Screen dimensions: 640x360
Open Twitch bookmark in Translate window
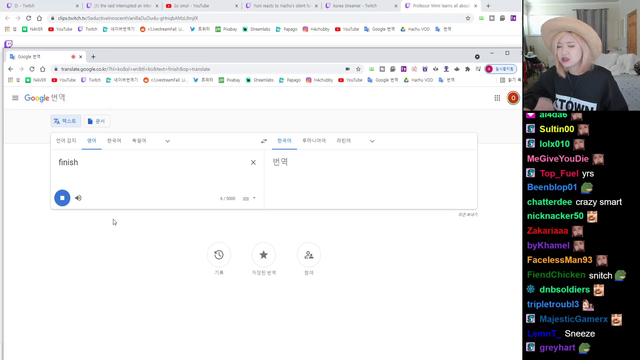coord(91,80)
